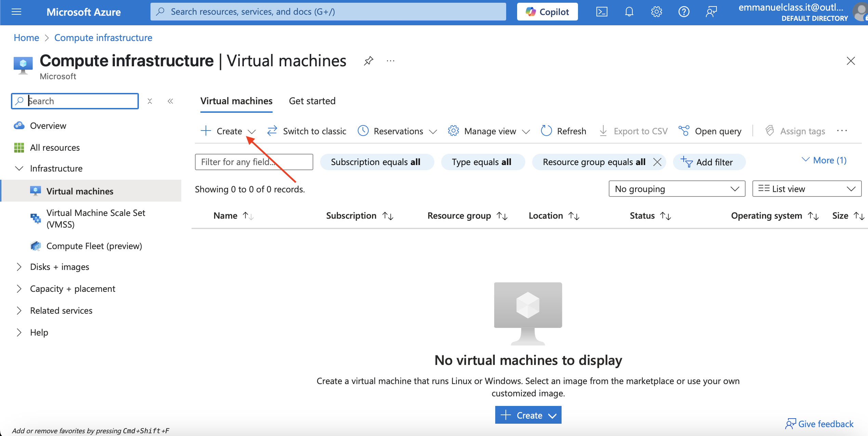Click in the sidebar Search field
The width and height of the screenshot is (868, 436).
point(75,101)
